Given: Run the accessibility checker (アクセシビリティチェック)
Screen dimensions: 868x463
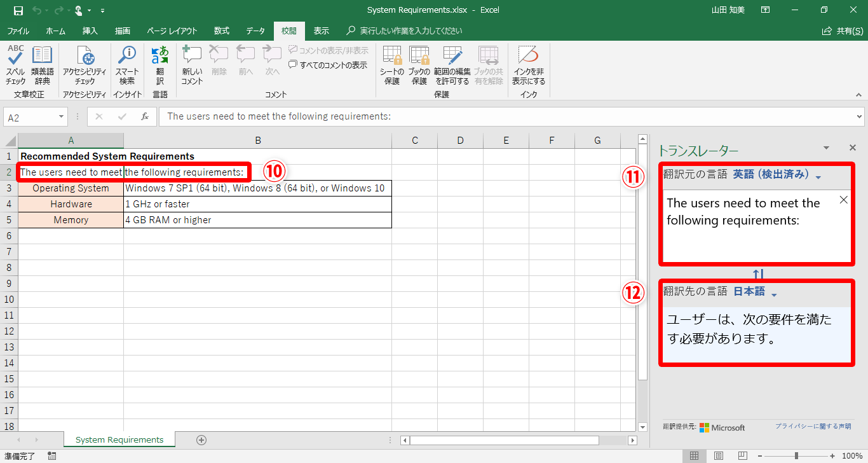Looking at the screenshot, I should pos(85,65).
